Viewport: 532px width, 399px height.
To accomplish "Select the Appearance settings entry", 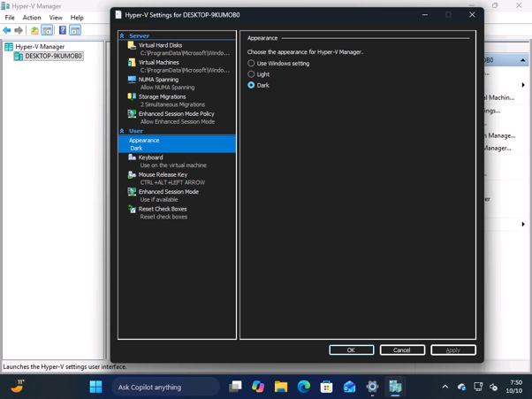I will coord(177,144).
